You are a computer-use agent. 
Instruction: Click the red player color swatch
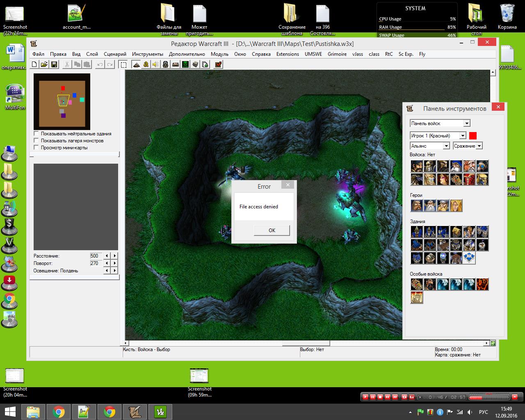(473, 136)
